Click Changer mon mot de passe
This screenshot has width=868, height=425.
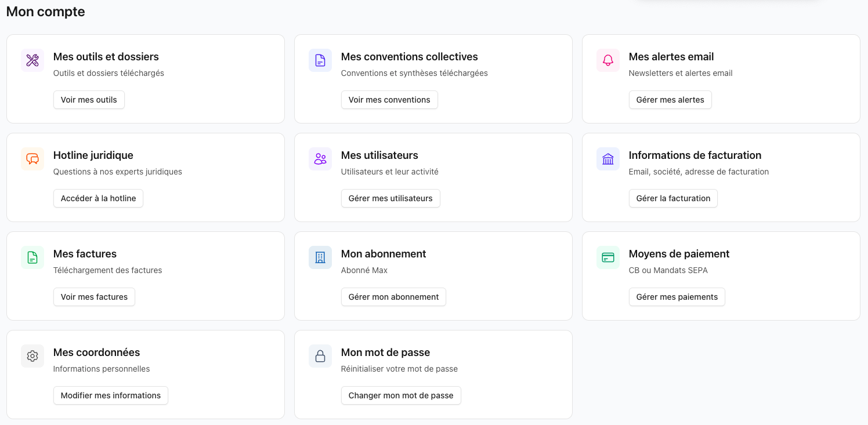click(401, 395)
